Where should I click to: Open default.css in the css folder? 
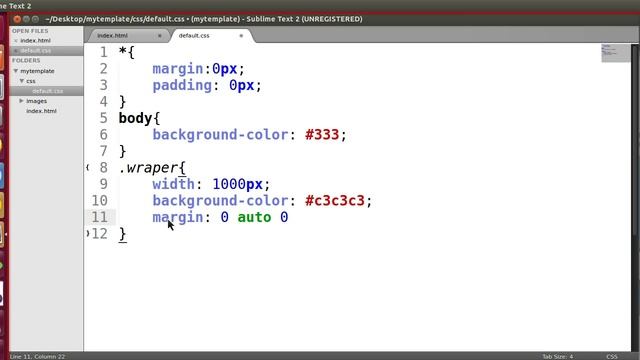(47, 91)
